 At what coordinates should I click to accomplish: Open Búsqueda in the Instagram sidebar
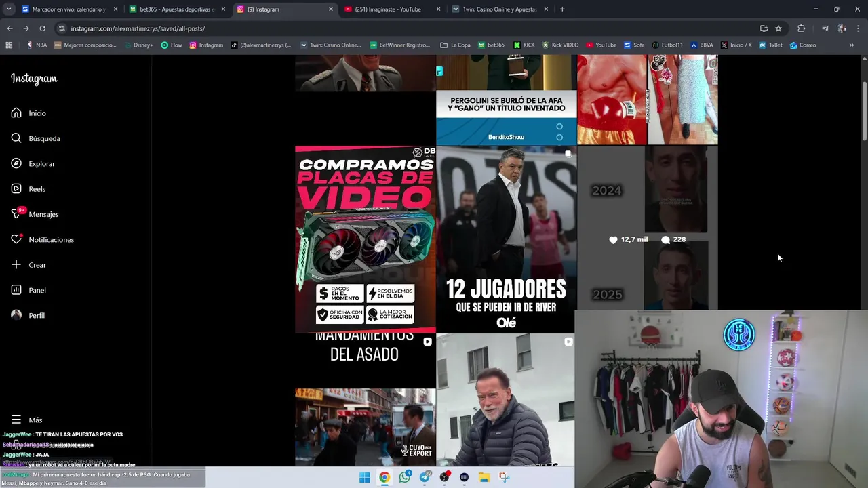[35, 138]
